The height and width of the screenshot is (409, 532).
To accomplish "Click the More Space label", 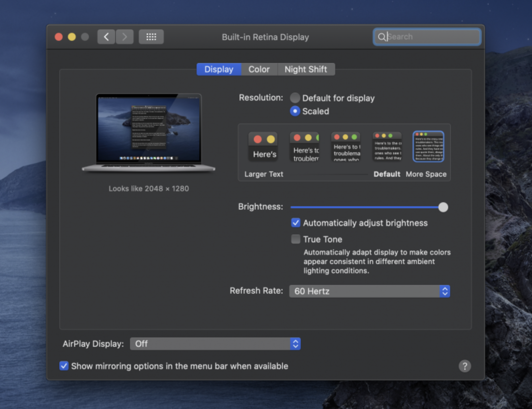I will [x=426, y=174].
